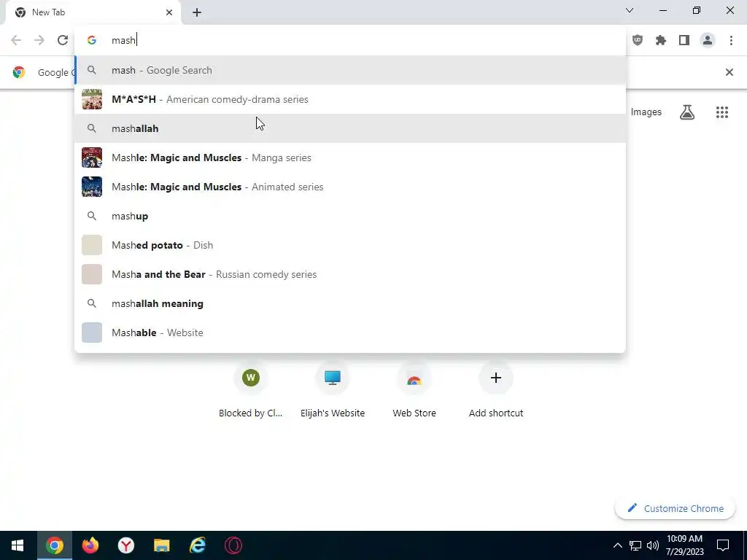
Task: Click the Customize Chrome button
Action: tap(675, 508)
